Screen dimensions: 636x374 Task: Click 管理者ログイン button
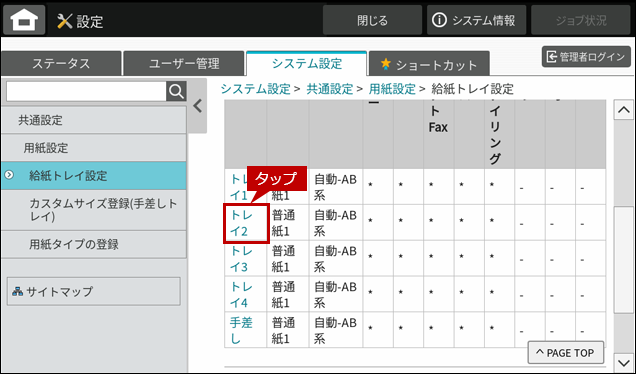[586, 57]
